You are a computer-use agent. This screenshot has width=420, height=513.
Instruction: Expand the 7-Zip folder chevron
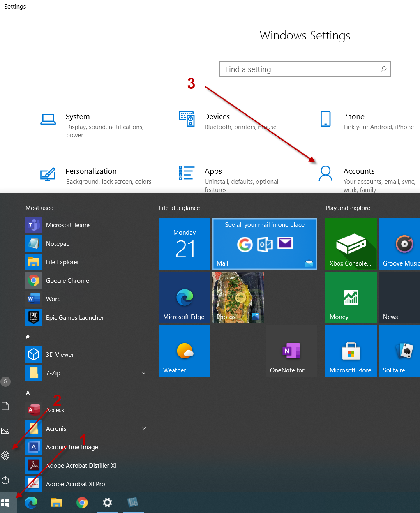pyautogui.click(x=144, y=373)
